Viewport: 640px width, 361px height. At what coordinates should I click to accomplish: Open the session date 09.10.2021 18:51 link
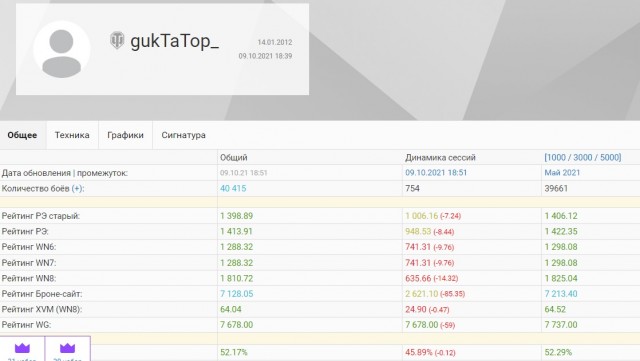click(x=436, y=173)
